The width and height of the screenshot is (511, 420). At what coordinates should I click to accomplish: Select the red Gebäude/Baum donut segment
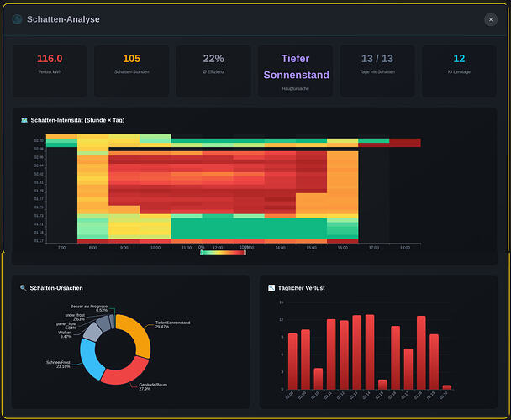pos(125,373)
